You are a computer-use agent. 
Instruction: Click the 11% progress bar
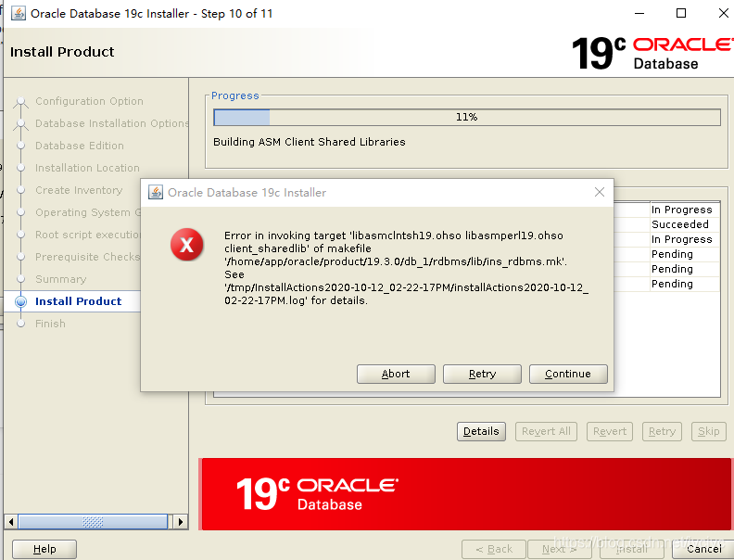(x=467, y=117)
